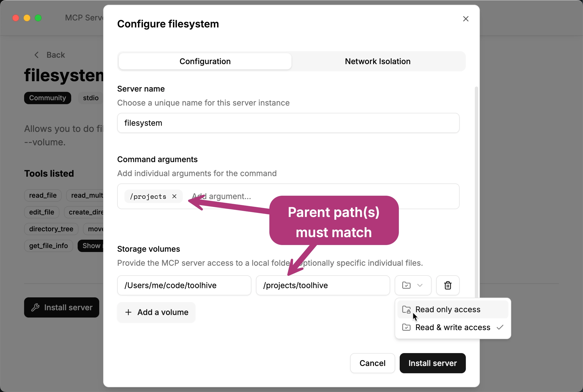Image resolution: width=583 pixels, height=392 pixels.
Task: Click the folder icon beside Read & write access
Action: (406, 327)
